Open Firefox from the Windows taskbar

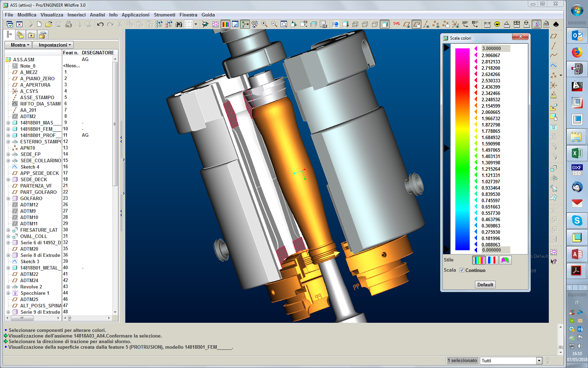coord(577,52)
